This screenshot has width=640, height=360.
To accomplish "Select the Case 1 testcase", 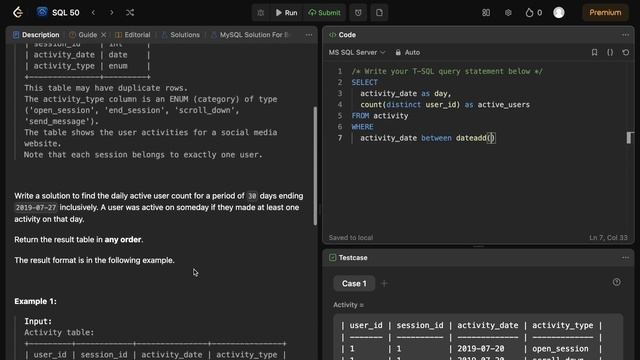I will pos(354,284).
